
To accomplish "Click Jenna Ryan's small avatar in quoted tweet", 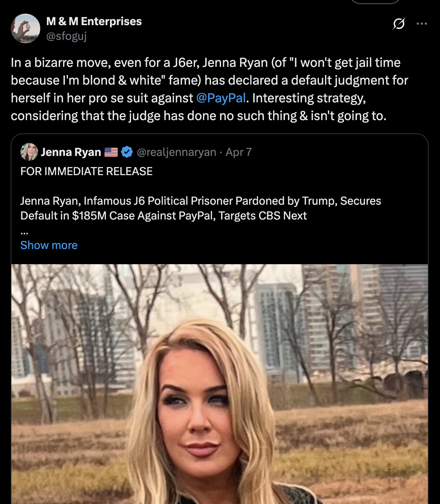I will (29, 152).
